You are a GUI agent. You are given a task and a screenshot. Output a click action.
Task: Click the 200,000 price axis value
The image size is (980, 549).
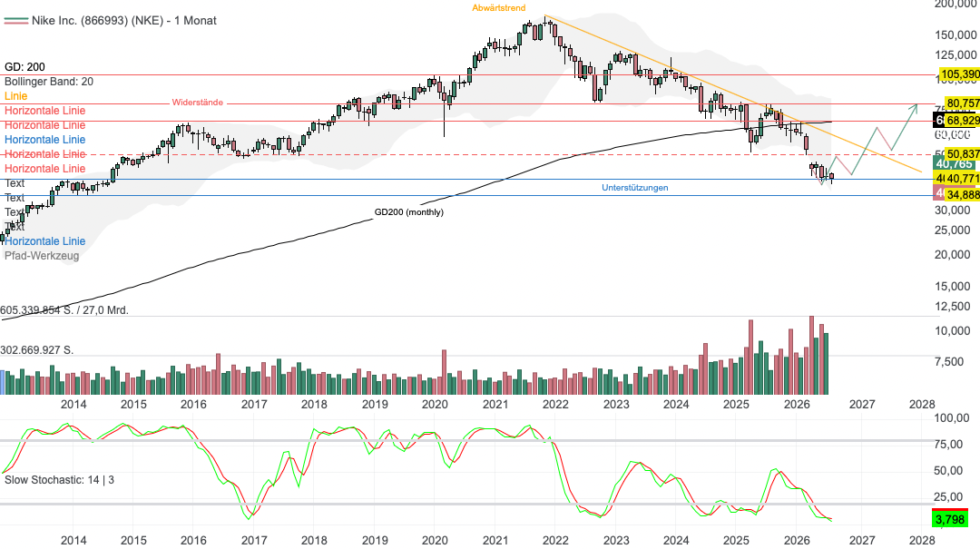(955, 5)
